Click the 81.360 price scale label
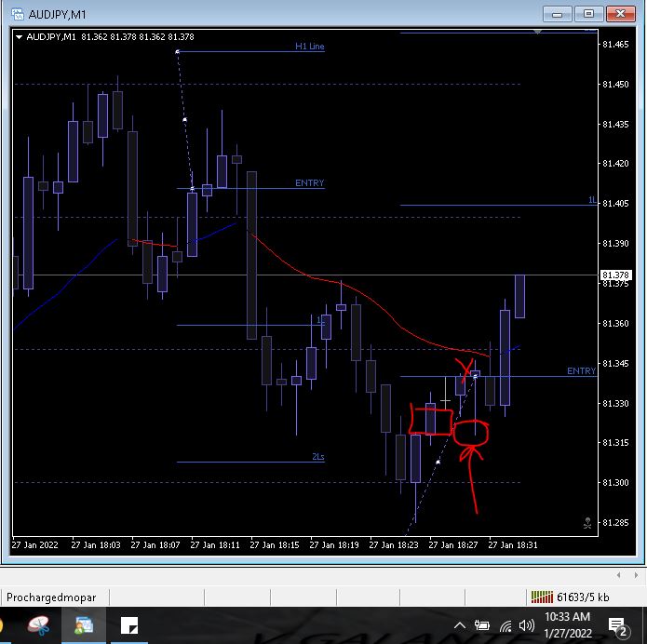Viewport: 647px width, 644px height. pos(615,324)
